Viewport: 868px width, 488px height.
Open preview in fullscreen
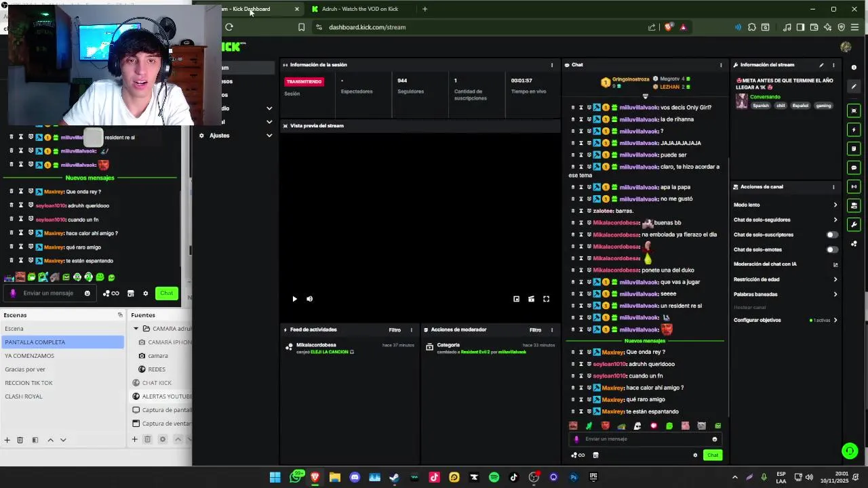coord(546,299)
